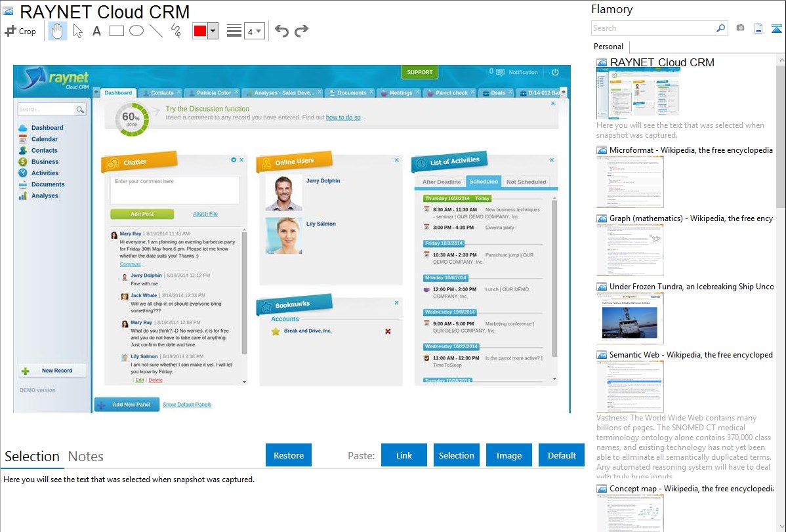Pick the rectangle drawing tool

pyautogui.click(x=116, y=31)
